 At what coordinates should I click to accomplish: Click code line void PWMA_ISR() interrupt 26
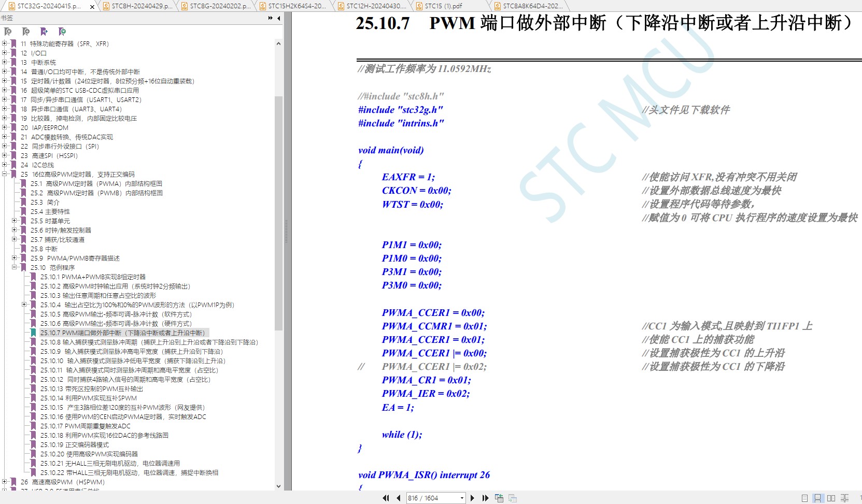[x=424, y=475]
